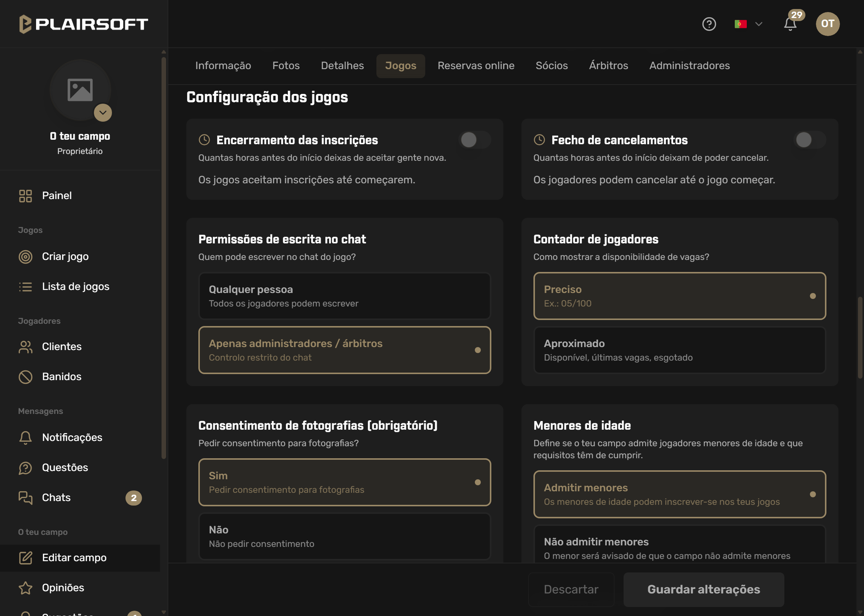Click the main content vertical scrollbar
Screen dimensions: 864x616
tap(860, 338)
